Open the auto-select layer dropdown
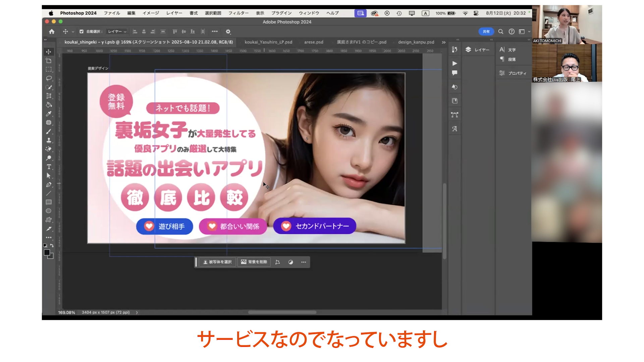The image size is (644, 362). click(x=117, y=32)
